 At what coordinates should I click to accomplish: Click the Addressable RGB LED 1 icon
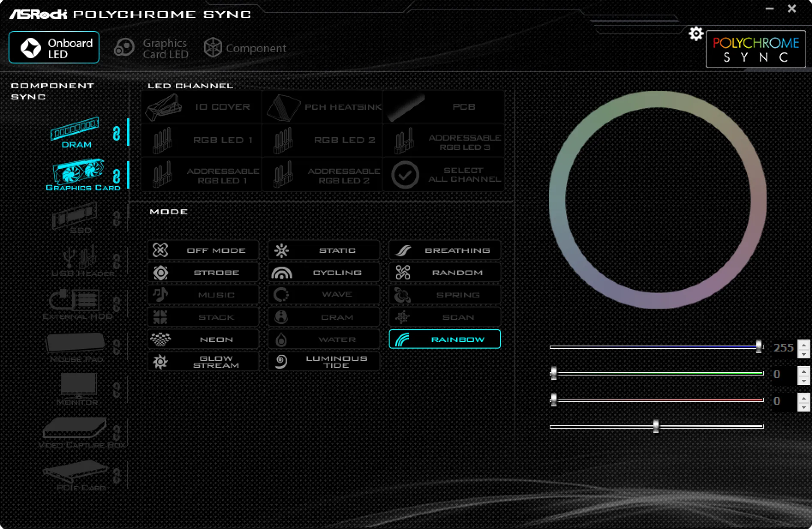[162, 174]
